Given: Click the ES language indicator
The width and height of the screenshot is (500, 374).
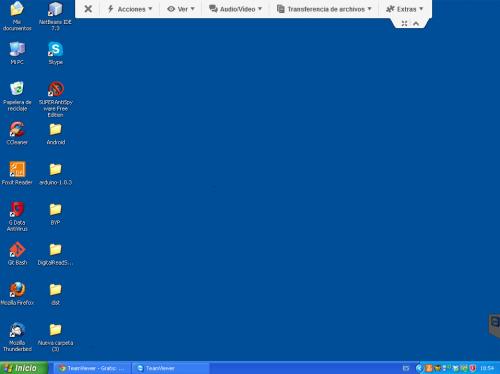Looking at the screenshot, I should 406,368.
